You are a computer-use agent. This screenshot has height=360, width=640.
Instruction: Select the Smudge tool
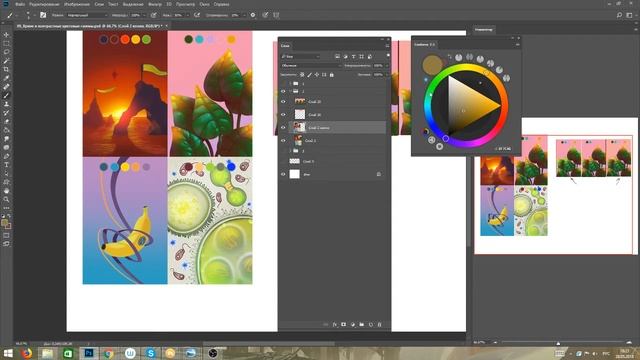[x=6, y=139]
